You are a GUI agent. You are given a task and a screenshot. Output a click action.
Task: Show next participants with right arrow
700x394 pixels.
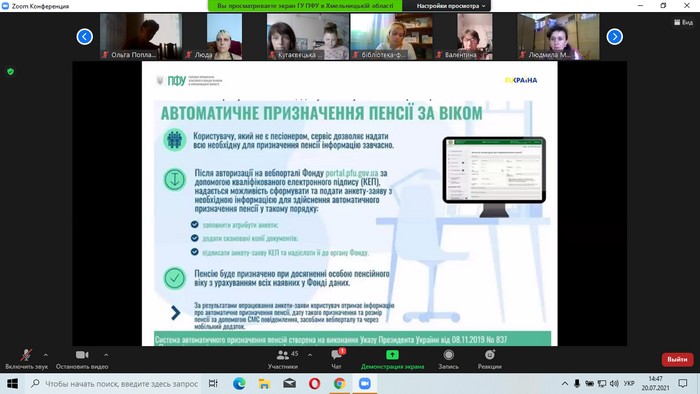tap(614, 37)
